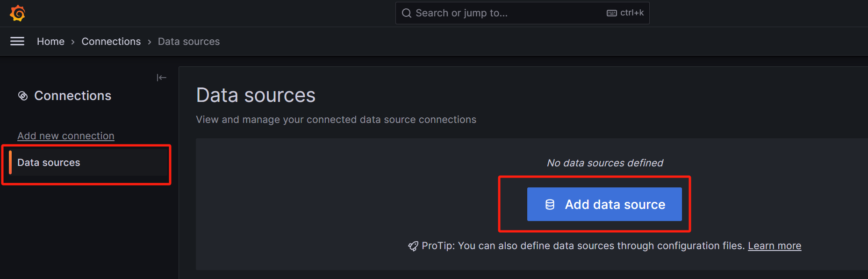
Task: Select Data sources breadcrumb item
Action: [x=188, y=42]
